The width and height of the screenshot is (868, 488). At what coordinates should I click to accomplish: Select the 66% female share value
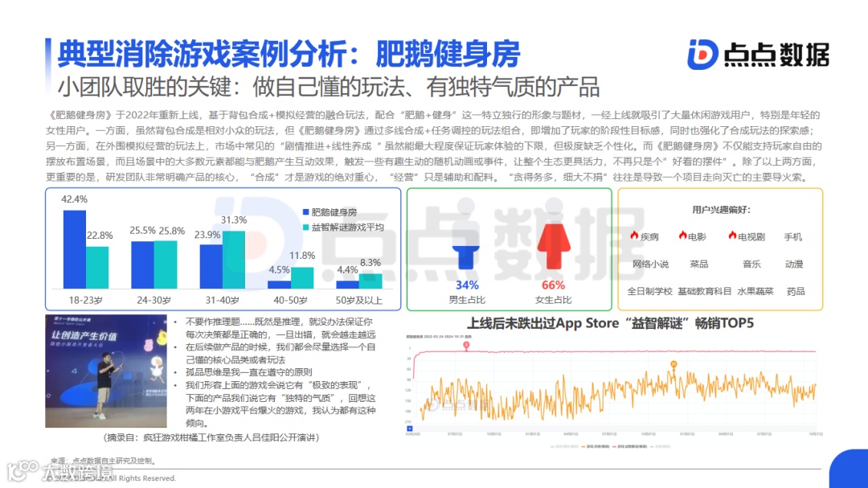point(553,285)
